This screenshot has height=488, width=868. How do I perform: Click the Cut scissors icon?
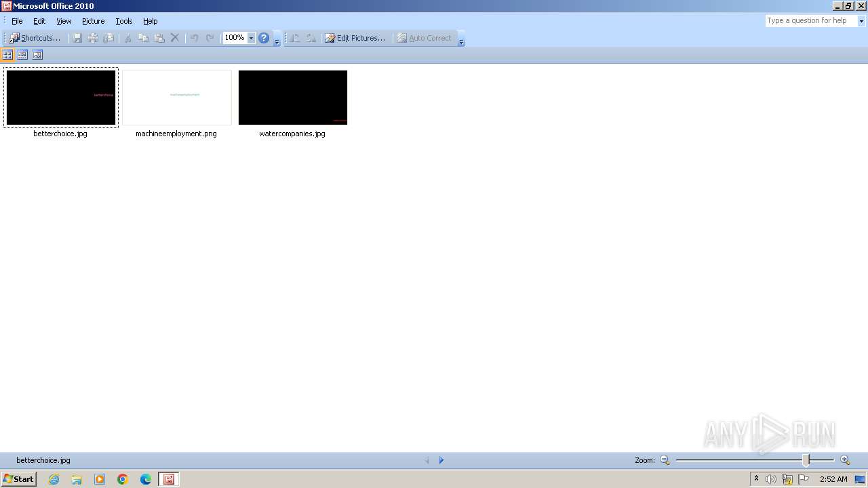tap(127, 38)
